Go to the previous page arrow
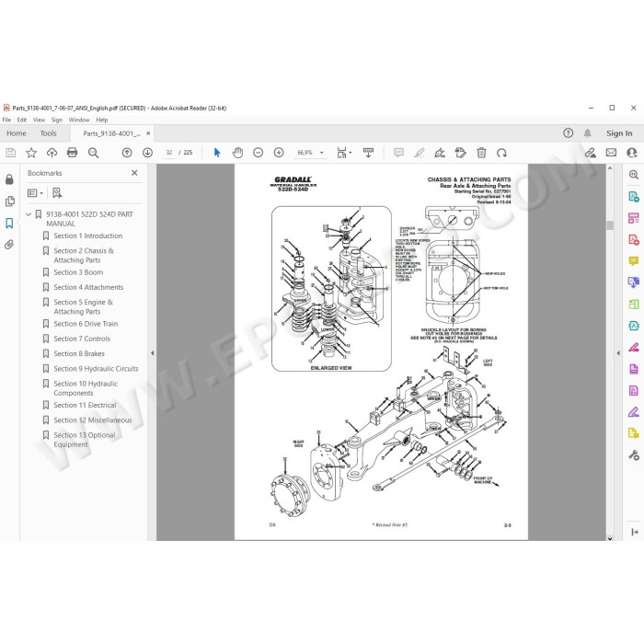Viewport: 644px width, 644px height. click(x=127, y=153)
